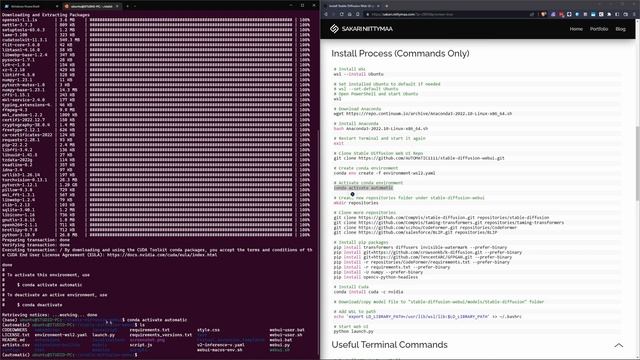The width and height of the screenshot is (640, 360).
Task: Click the bash Anaconda3 install command line
Action: pyautogui.click(x=380, y=129)
